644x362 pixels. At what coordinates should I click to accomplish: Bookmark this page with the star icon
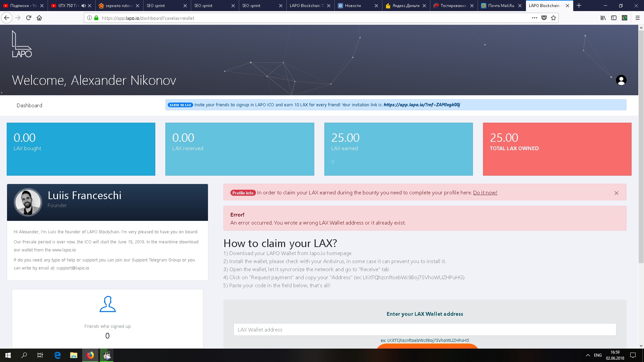pos(553,18)
